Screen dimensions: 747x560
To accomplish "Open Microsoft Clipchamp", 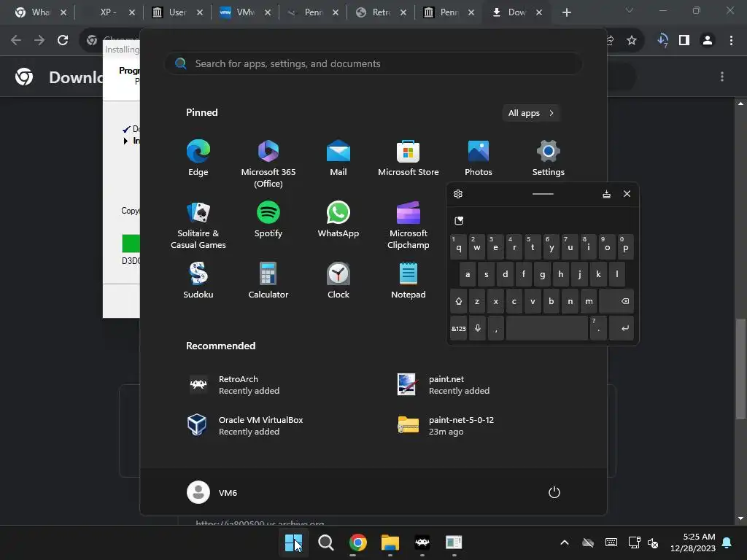I will coord(409,226).
